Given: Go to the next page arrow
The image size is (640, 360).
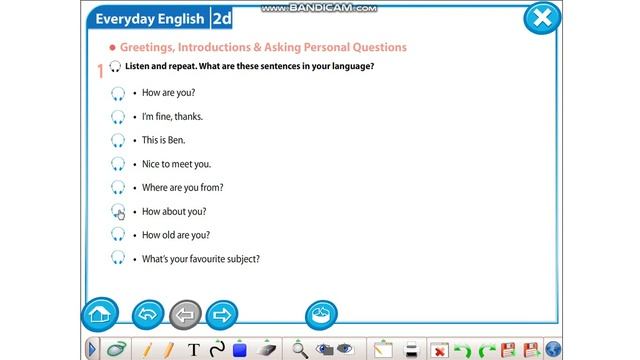Looking at the screenshot, I should pos(222,315).
